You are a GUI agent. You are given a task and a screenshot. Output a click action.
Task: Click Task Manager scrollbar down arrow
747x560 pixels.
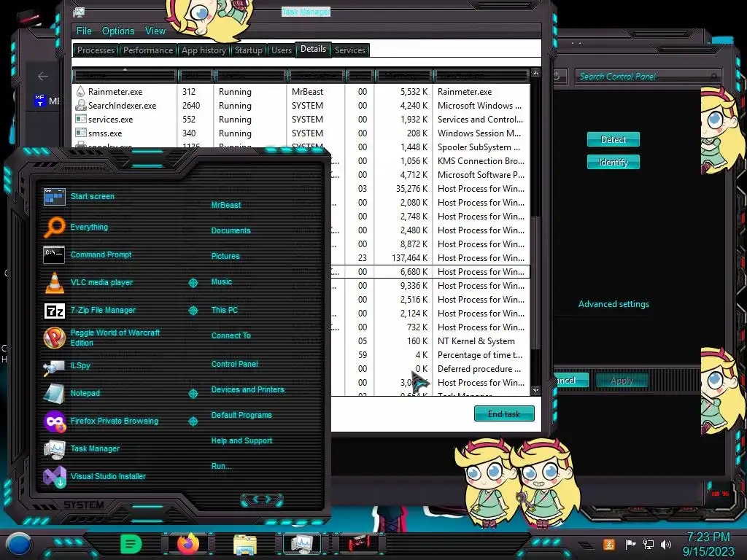click(536, 391)
